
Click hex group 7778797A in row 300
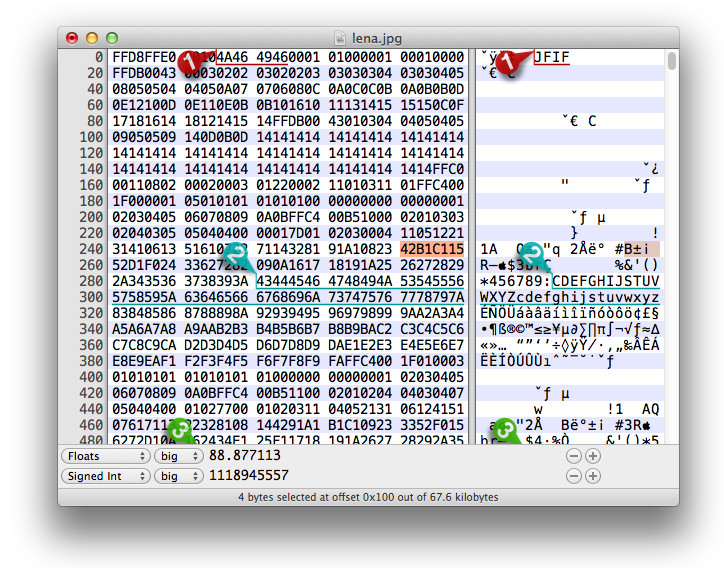click(x=432, y=297)
